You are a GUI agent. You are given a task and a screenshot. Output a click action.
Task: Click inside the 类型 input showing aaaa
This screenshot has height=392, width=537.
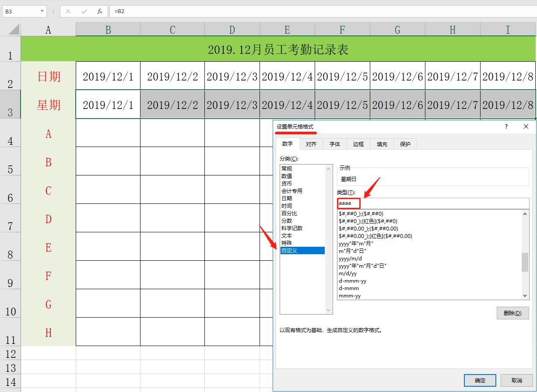(x=348, y=203)
